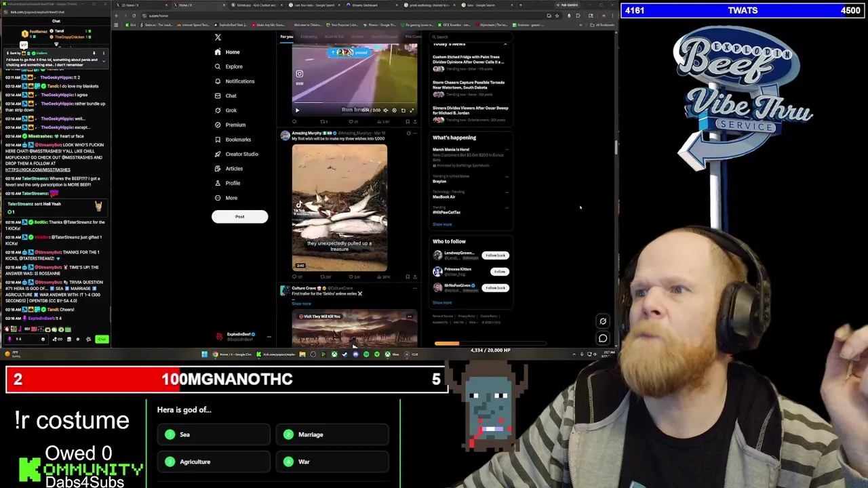Screen dimensions: 868x488
Task: Go to Home in X sidebar
Action: click(226, 52)
